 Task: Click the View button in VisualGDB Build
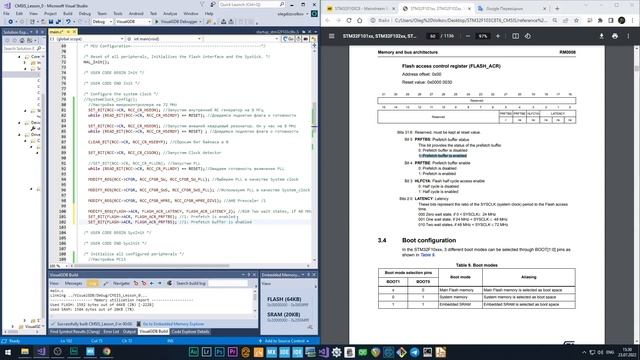click(x=54, y=283)
